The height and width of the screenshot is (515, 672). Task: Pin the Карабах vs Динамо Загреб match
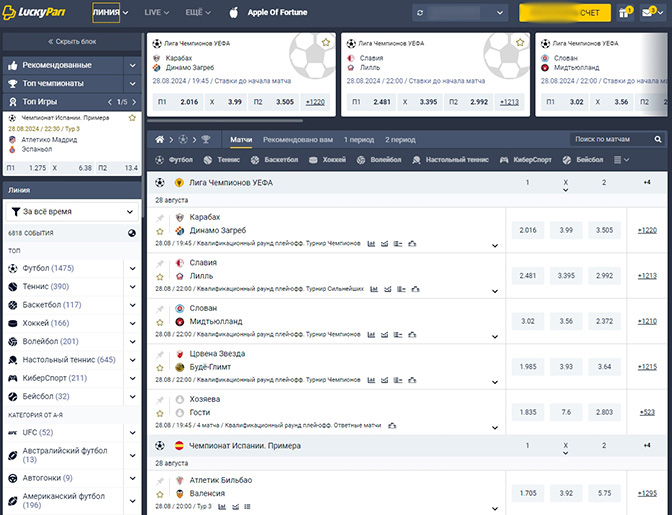(160, 217)
